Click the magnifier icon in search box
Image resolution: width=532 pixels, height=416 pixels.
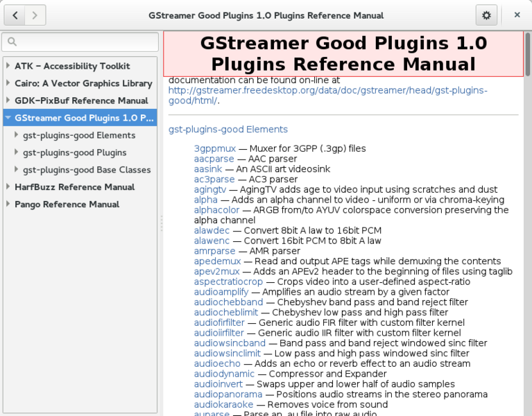(x=12, y=42)
